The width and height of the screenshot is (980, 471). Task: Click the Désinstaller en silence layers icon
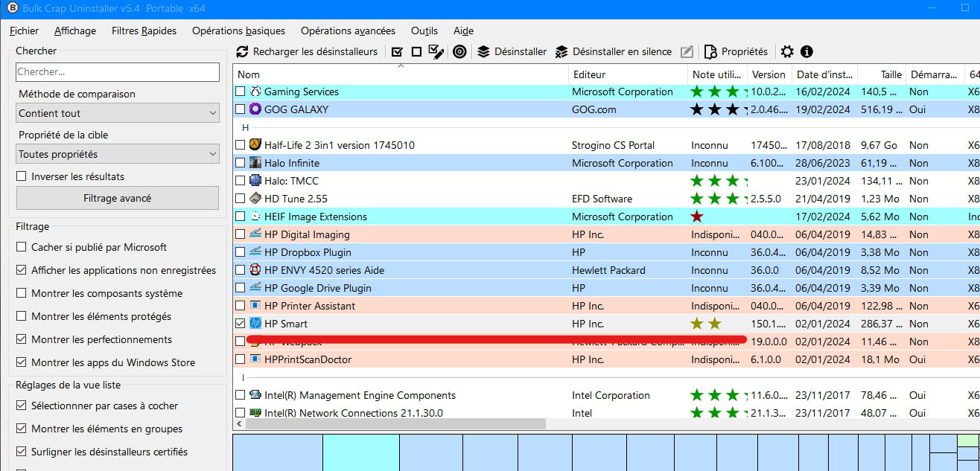[x=561, y=51]
